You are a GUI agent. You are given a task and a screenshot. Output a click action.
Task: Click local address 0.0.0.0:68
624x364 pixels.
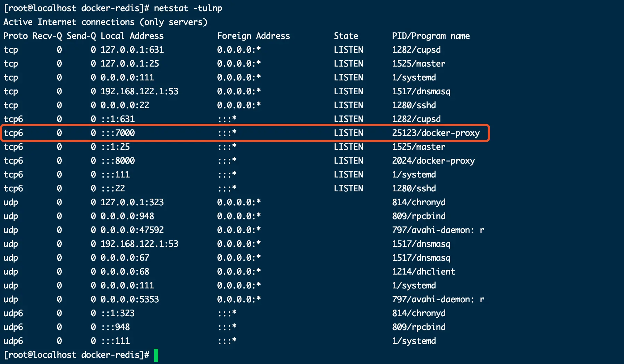pos(125,272)
